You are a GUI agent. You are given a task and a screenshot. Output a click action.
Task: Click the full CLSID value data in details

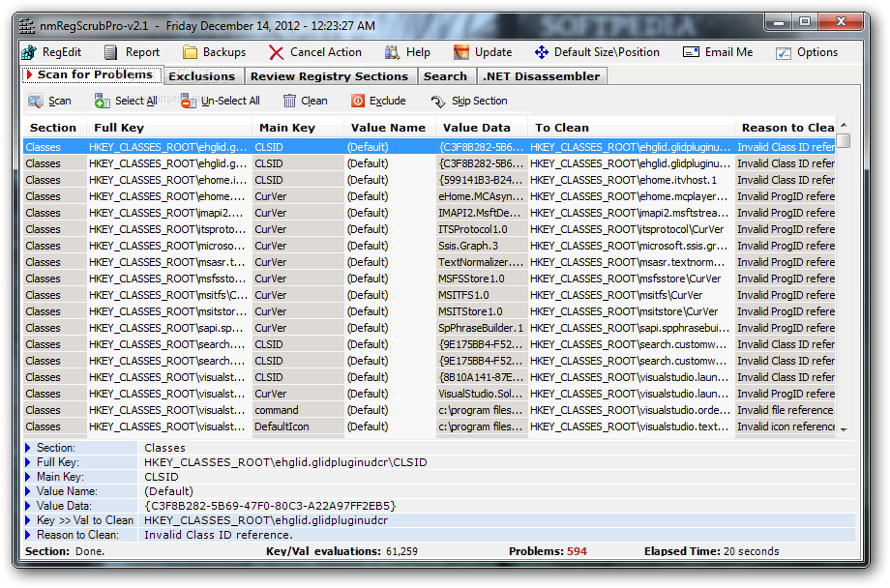(270, 506)
